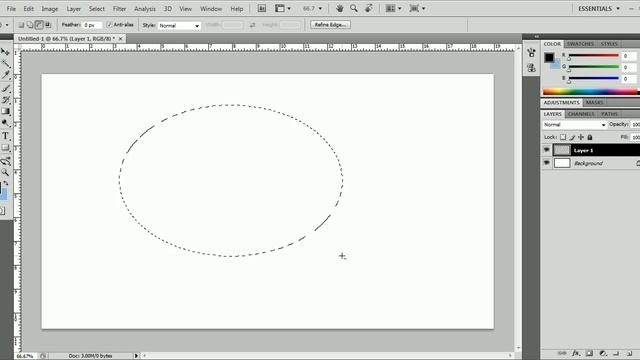This screenshot has height=360, width=640.
Task: Click New adjustment layer icon
Action: click(602, 353)
